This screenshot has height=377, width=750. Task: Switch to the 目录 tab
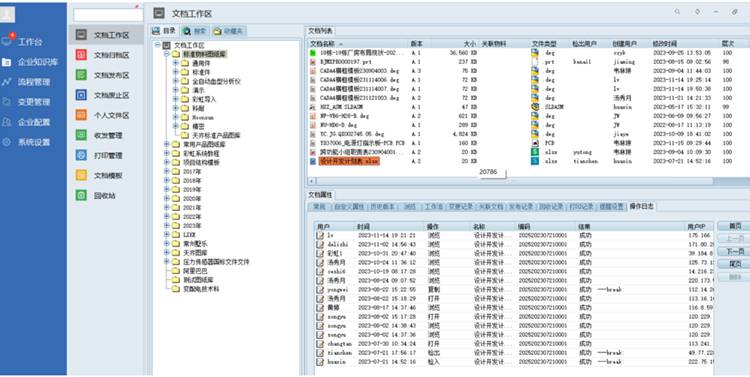pos(164,31)
